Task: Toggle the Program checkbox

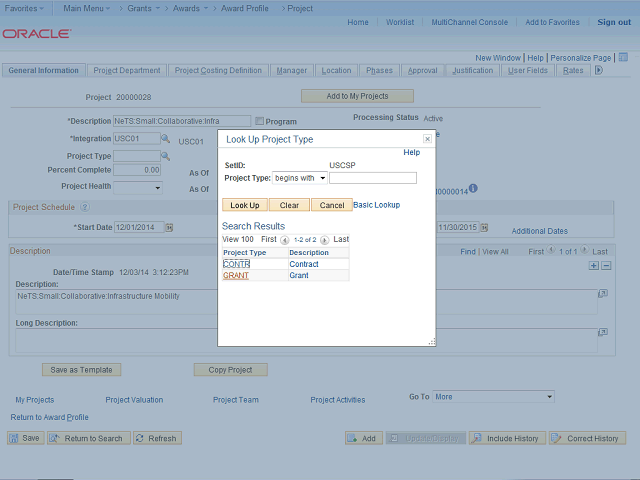Action: coord(259,121)
